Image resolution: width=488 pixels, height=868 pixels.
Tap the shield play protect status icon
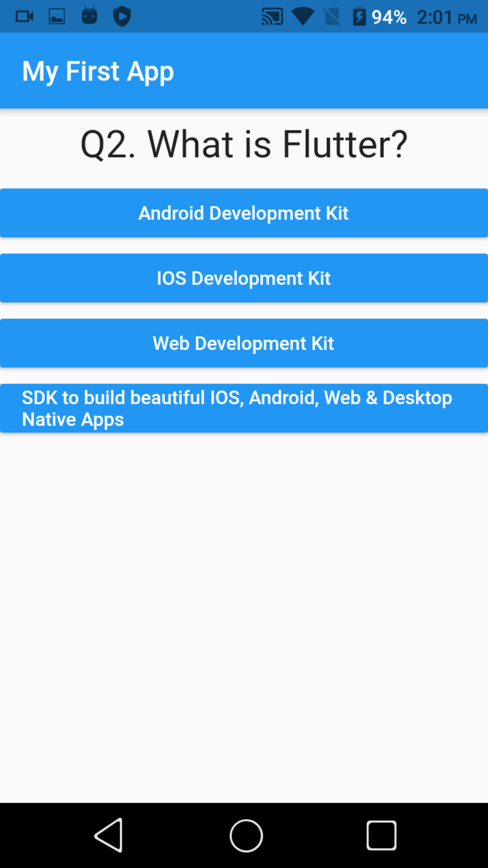[122, 17]
